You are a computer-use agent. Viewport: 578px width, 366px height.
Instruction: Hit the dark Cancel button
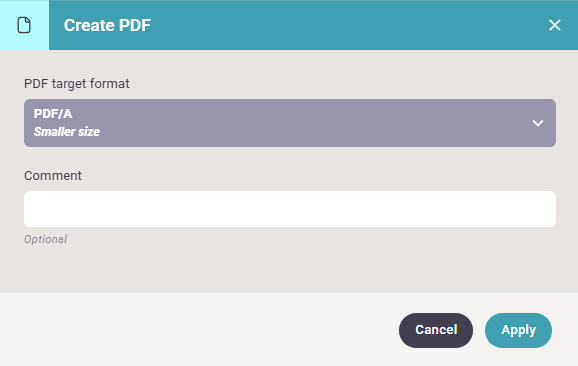click(x=436, y=330)
